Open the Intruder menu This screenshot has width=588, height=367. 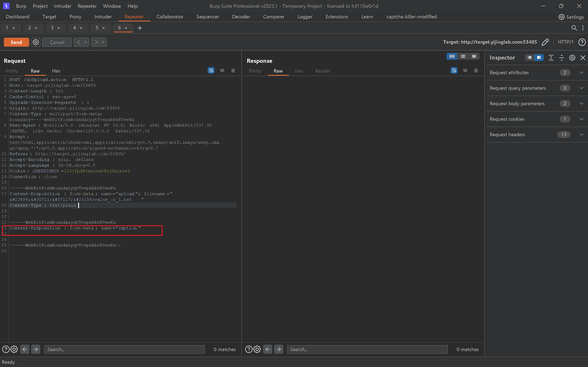tap(62, 6)
